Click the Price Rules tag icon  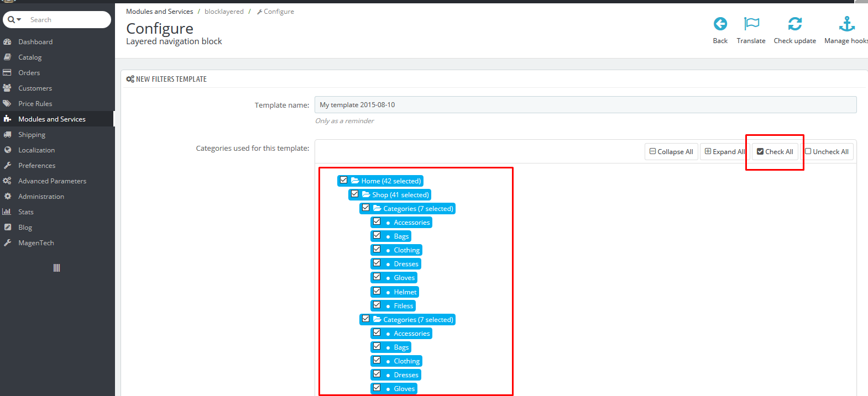pos(7,104)
